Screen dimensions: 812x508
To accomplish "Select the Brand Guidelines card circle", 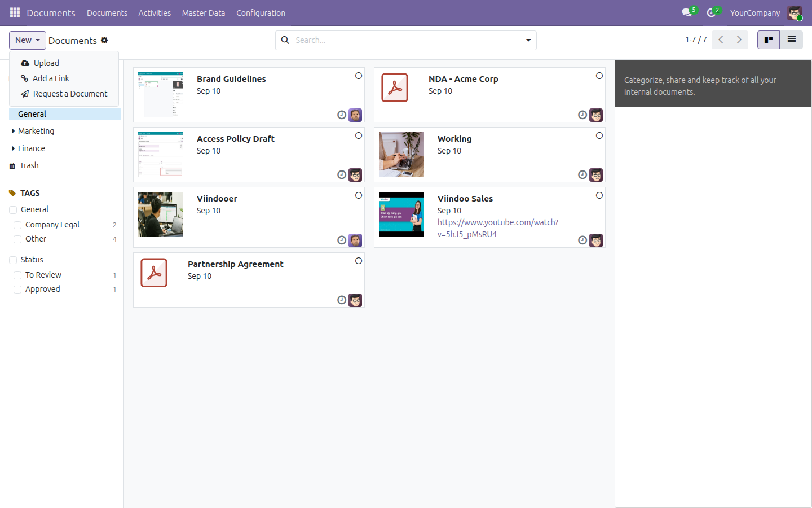I will pyautogui.click(x=359, y=76).
